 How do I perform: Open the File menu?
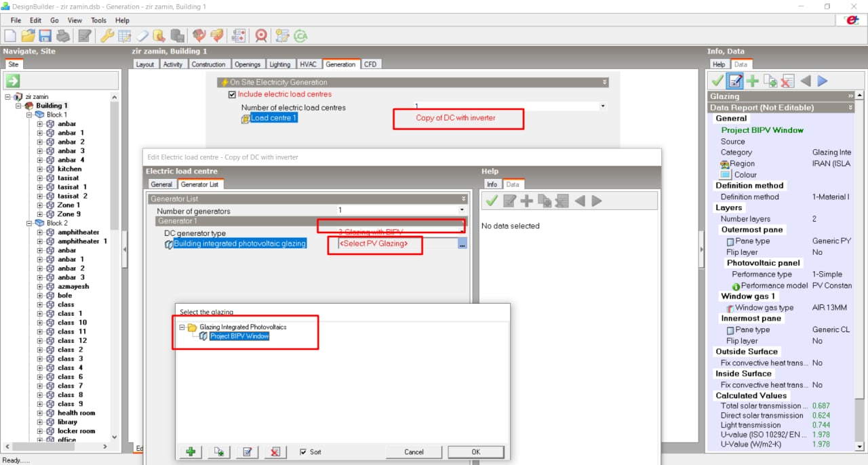[16, 20]
